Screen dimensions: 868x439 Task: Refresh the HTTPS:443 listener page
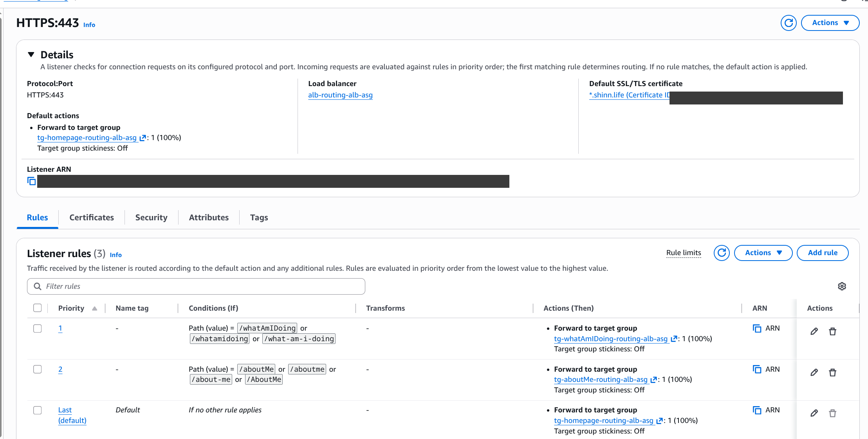pyautogui.click(x=789, y=23)
